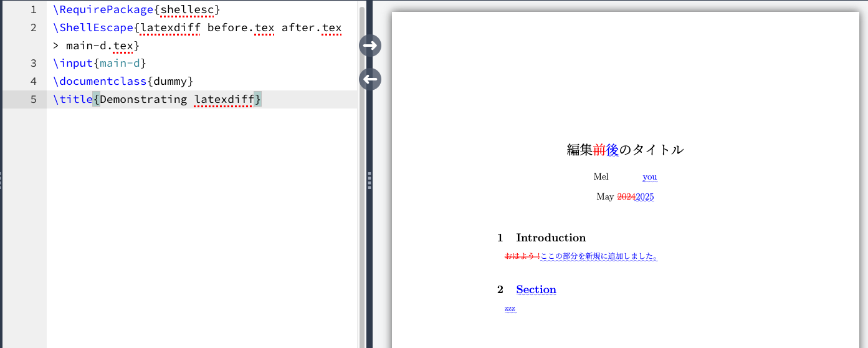
Task: Click the \documentclass command
Action: pyautogui.click(x=100, y=81)
